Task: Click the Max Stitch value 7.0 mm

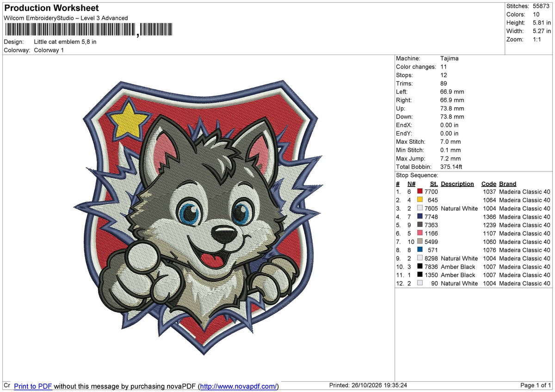Action: [x=451, y=141]
